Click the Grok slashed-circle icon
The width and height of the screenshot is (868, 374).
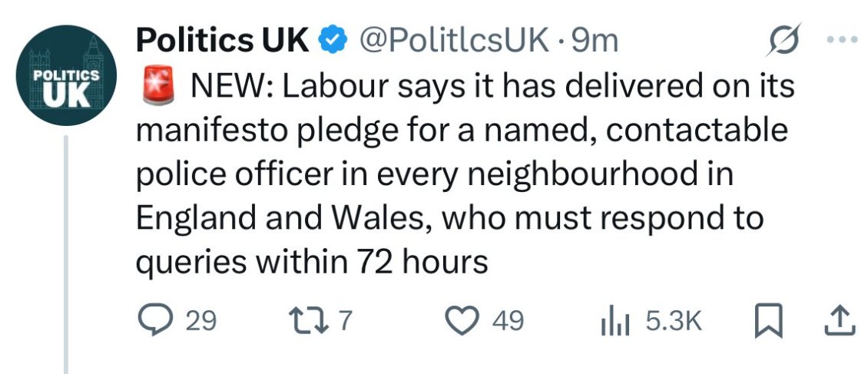pyautogui.click(x=785, y=39)
